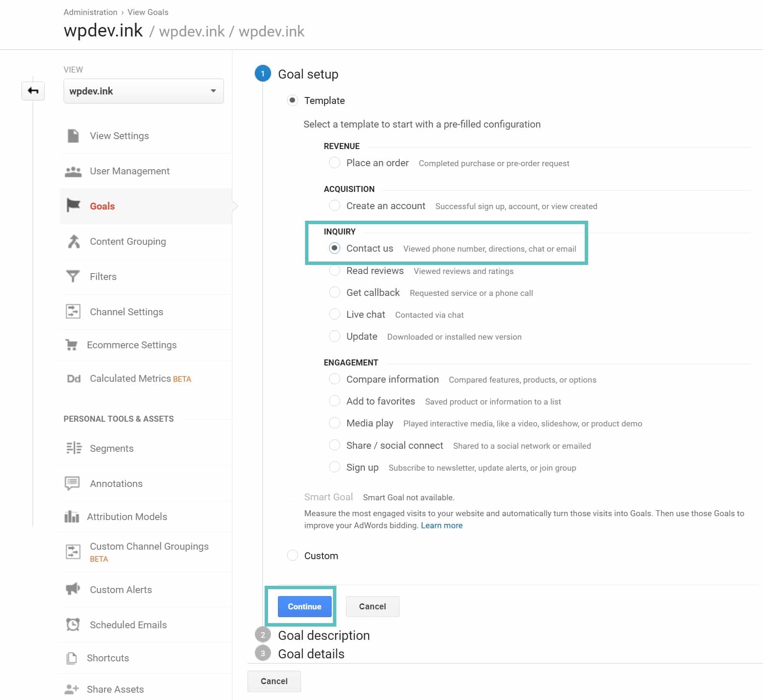Click the User Management people icon
The width and height of the screenshot is (763, 700).
[x=73, y=170]
